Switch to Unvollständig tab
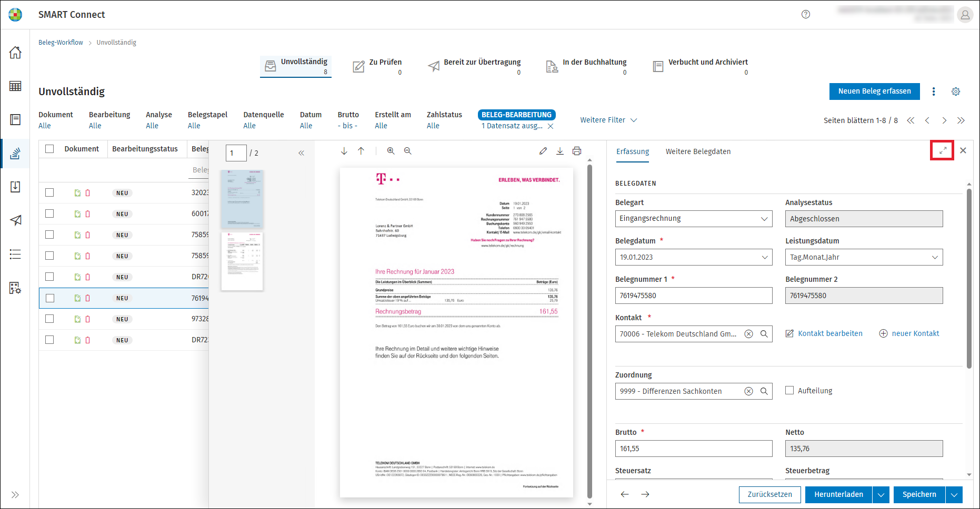 click(296, 66)
